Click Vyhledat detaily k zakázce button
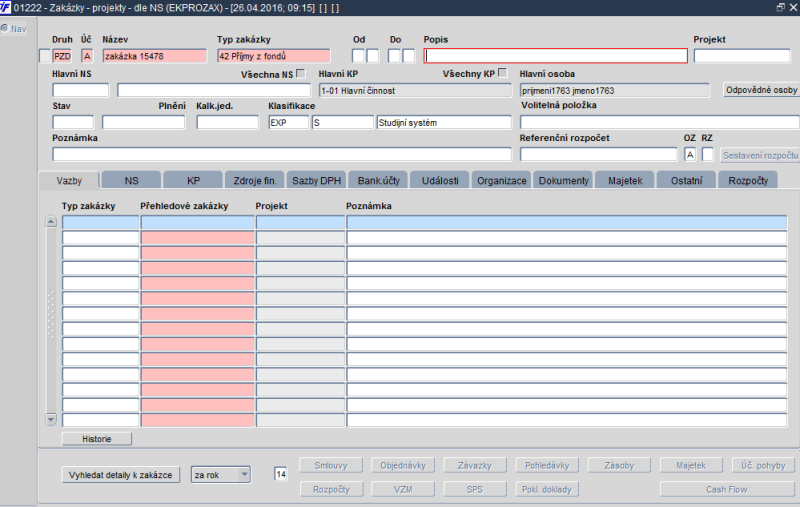800x507 pixels. tap(120, 475)
